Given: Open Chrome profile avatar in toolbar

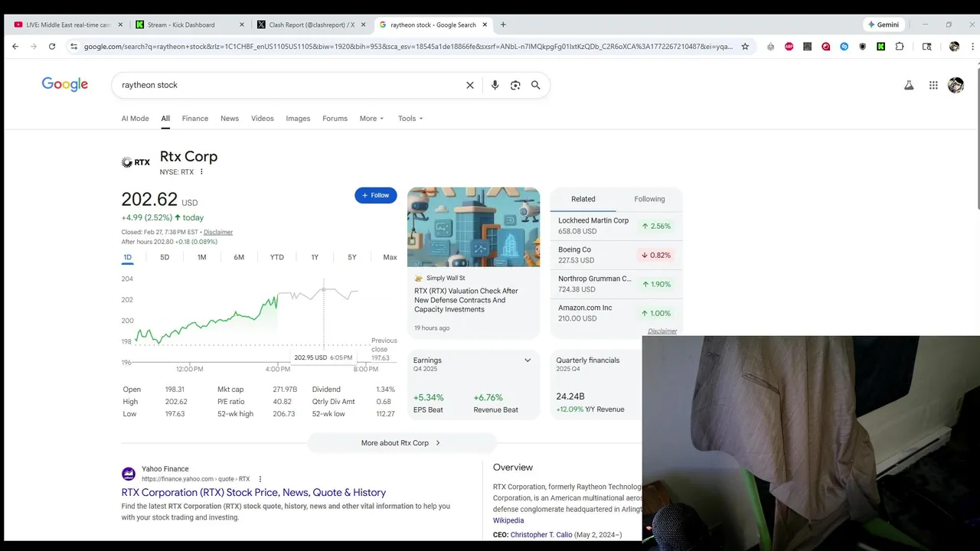Looking at the screenshot, I should (x=954, y=47).
